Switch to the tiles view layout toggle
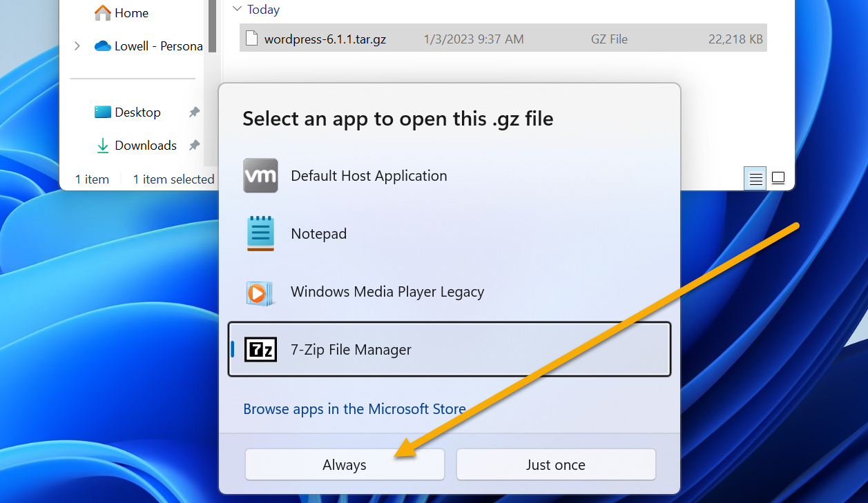Viewport: 868px width, 503px height. click(x=778, y=178)
